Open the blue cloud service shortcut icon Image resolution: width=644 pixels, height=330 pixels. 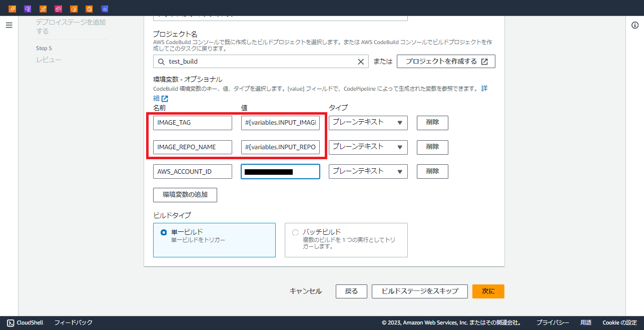pyautogui.click(x=105, y=9)
